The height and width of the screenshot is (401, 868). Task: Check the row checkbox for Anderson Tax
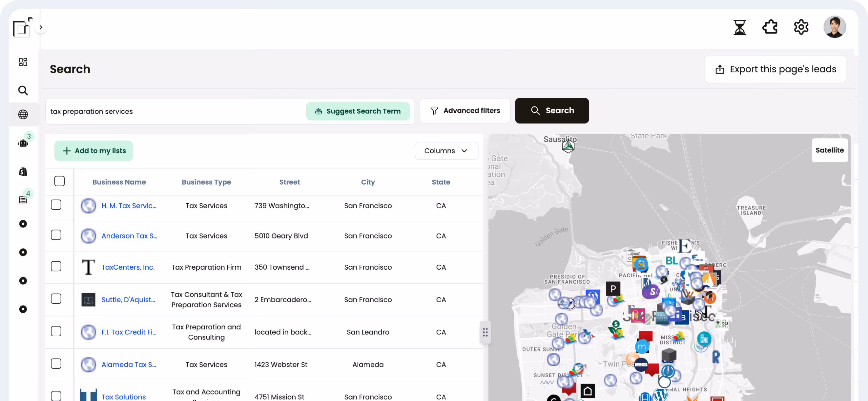tap(56, 235)
